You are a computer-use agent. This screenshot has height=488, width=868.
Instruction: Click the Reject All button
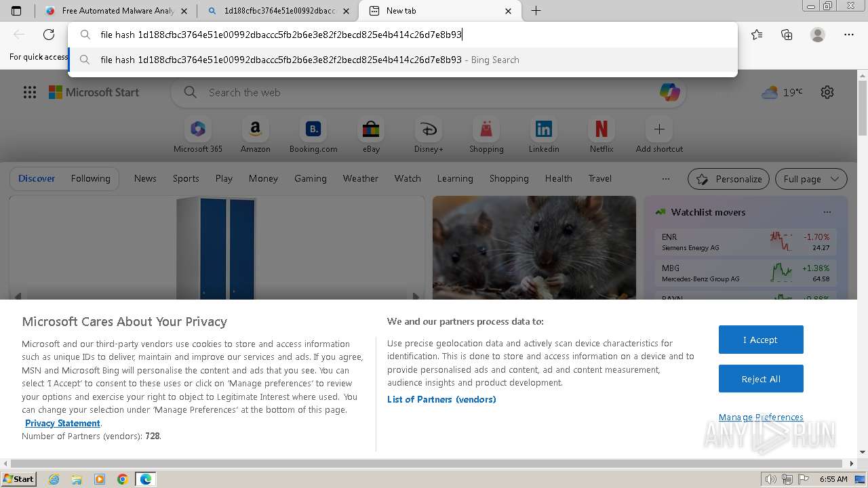pos(761,379)
